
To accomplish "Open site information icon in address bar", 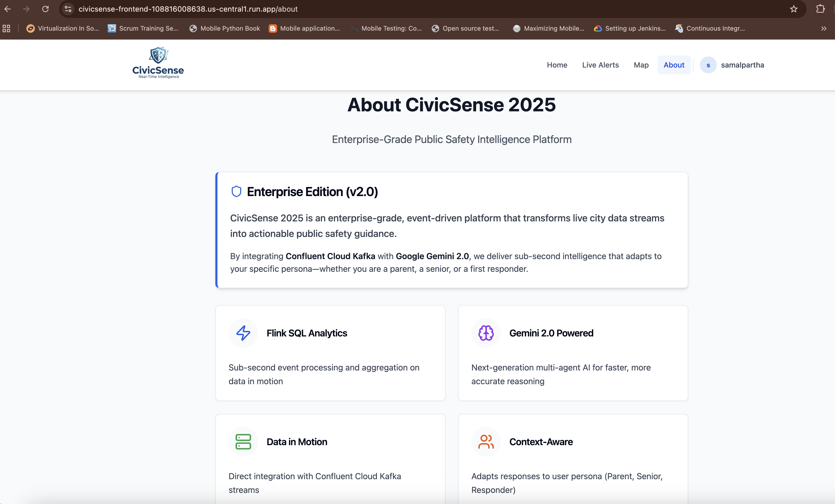I will (x=68, y=9).
